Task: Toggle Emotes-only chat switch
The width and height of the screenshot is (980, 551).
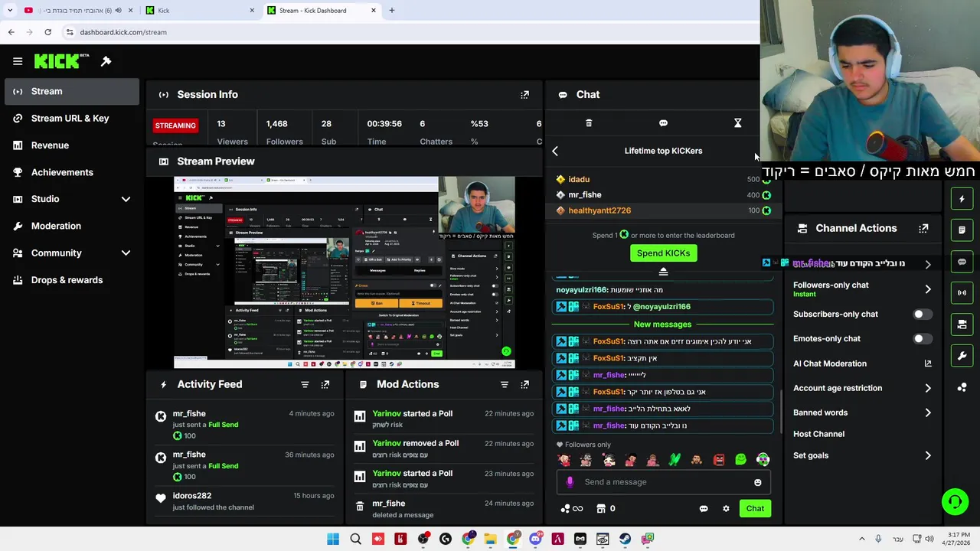Action: tap(923, 339)
